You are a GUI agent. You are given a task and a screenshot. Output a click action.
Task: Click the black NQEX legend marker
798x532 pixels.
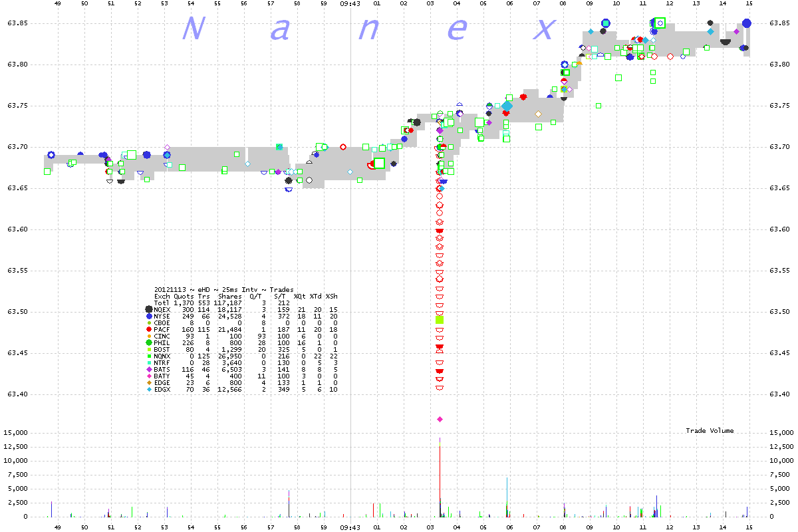tap(148, 309)
